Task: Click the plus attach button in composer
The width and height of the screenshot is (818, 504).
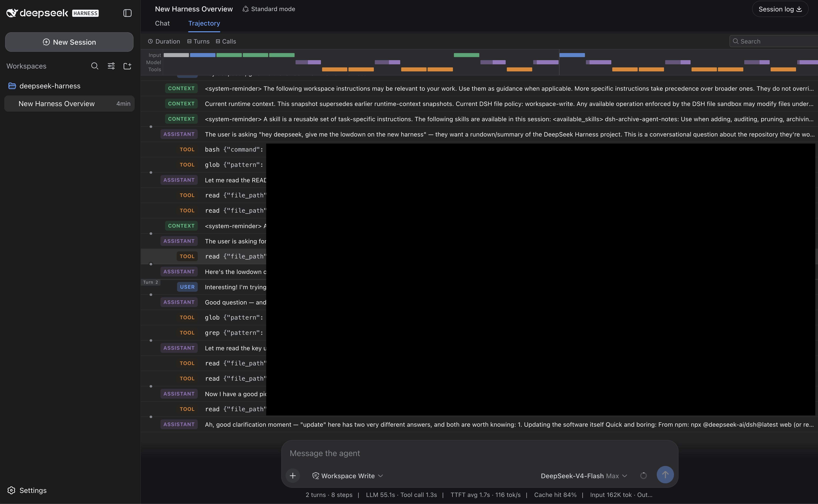Action: click(x=293, y=476)
